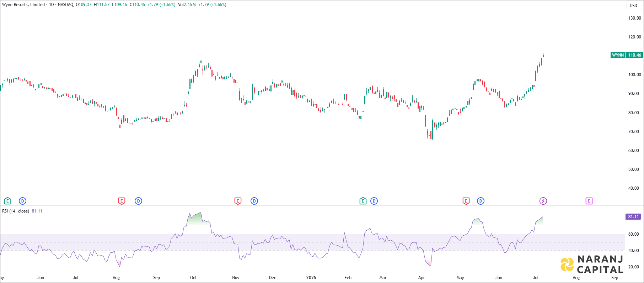Click the Nov label on time axis

coord(236,278)
